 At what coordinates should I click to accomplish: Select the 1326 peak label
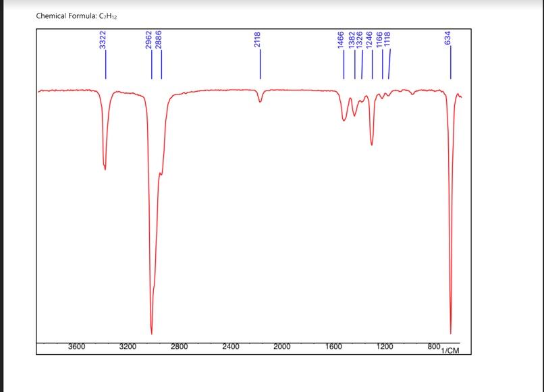point(360,40)
